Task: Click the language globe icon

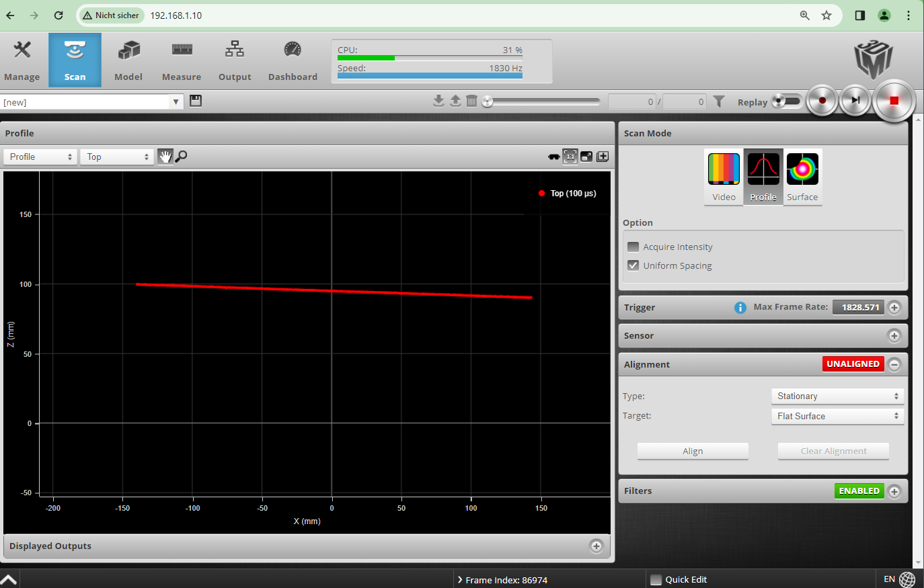Action: point(907,579)
